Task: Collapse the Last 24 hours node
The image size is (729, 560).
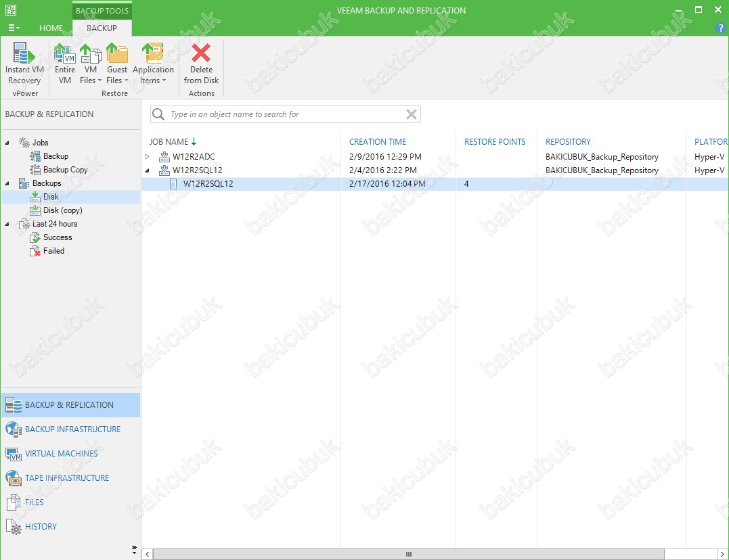Action: (x=7, y=224)
